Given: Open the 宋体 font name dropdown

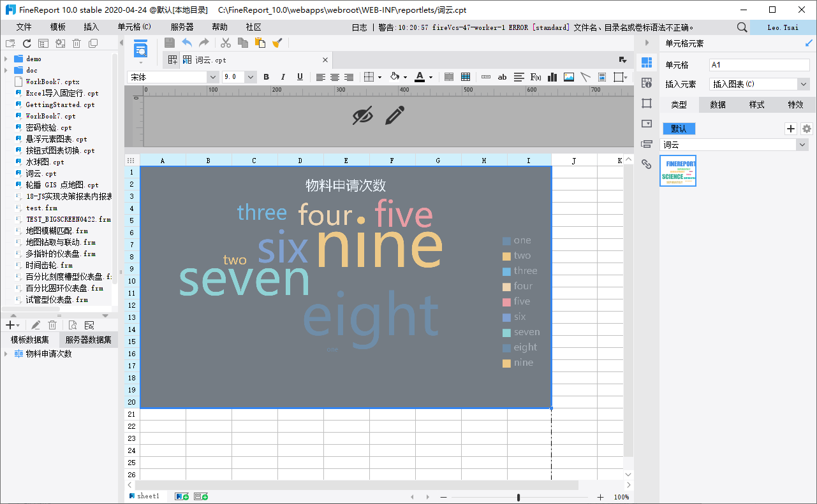Looking at the screenshot, I should [x=213, y=77].
